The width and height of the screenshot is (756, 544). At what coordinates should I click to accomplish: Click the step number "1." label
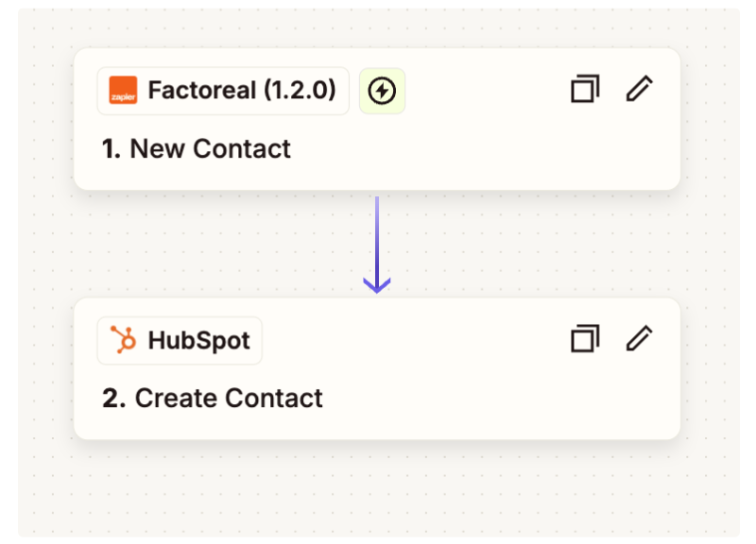112,149
